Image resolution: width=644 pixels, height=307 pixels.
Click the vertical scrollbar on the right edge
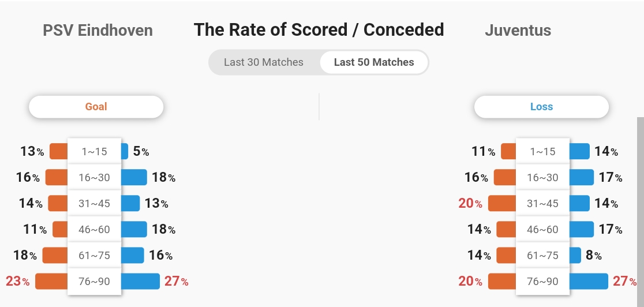641,212
